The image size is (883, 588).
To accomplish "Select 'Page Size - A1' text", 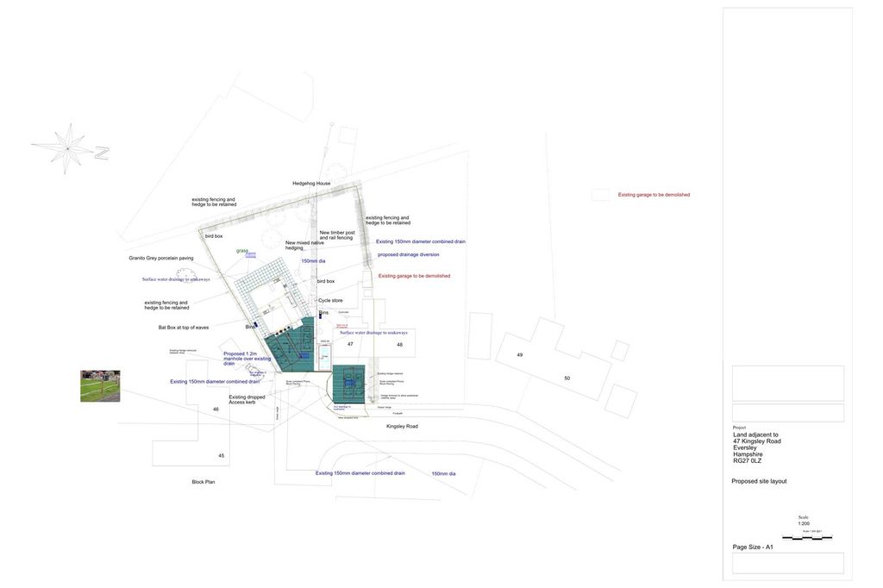I will (x=753, y=547).
